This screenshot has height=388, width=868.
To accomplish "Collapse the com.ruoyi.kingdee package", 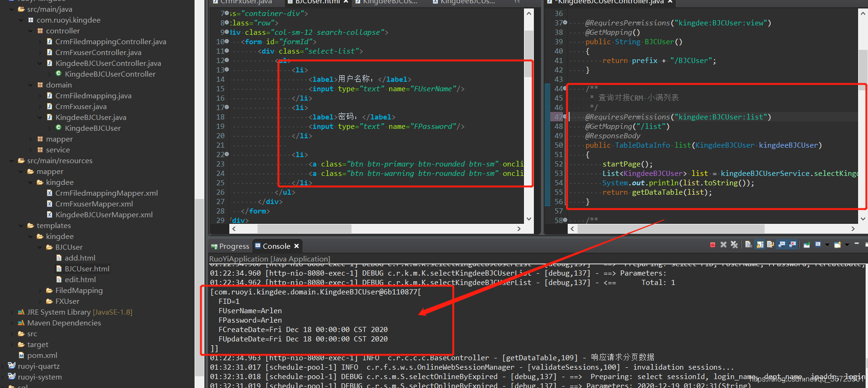I will pyautogui.click(x=21, y=20).
